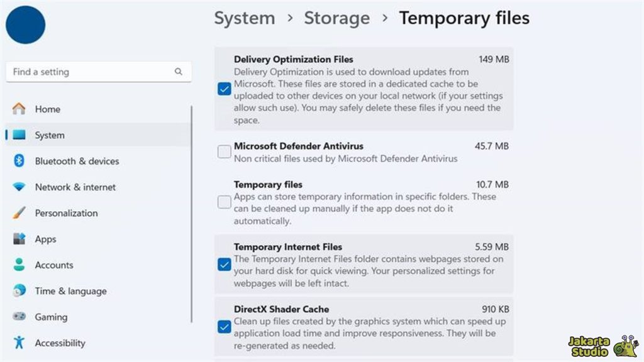Click the Home icon in sidebar
Viewport: 644px width, 362px height.
click(x=19, y=109)
